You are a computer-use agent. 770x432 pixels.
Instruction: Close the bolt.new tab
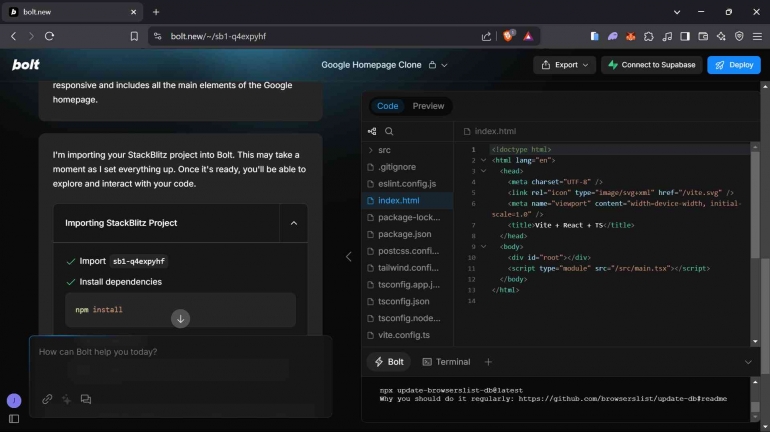(134, 12)
